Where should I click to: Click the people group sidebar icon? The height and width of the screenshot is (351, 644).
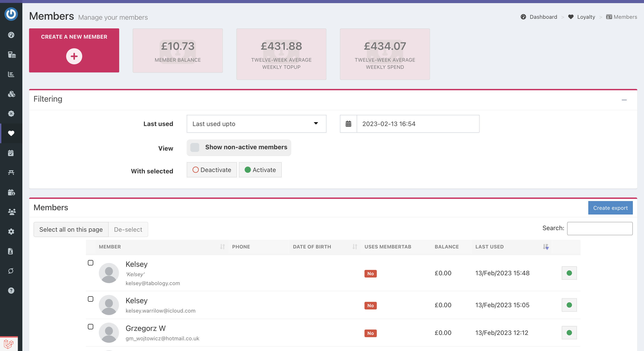[11, 212]
